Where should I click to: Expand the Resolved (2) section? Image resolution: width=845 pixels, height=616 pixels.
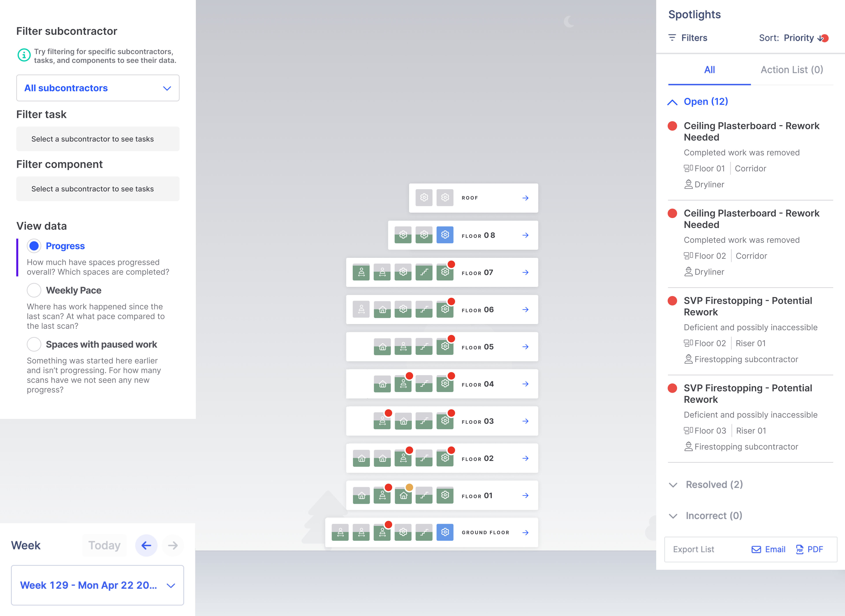point(714,484)
